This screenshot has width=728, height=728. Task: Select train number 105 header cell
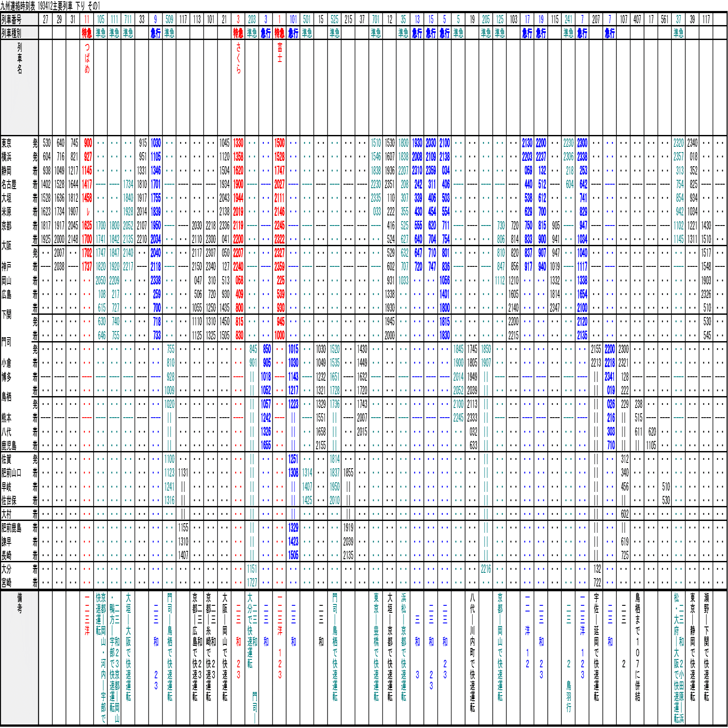[101, 19]
